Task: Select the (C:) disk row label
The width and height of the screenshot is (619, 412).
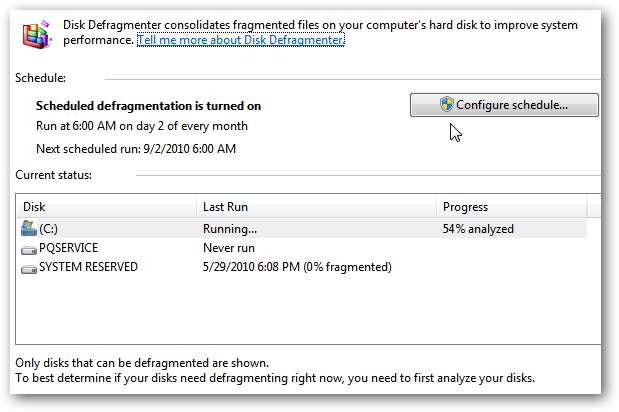Action: coord(48,229)
